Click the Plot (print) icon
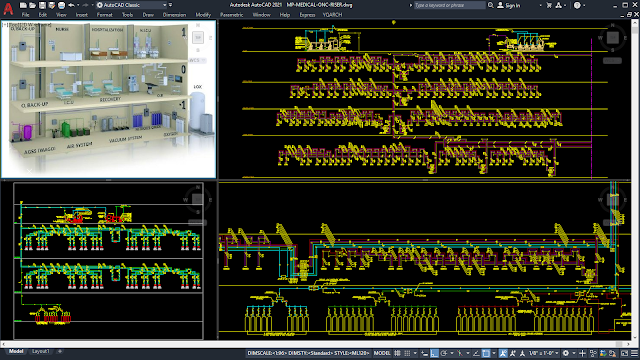This screenshot has height=360, width=640. [61, 5]
